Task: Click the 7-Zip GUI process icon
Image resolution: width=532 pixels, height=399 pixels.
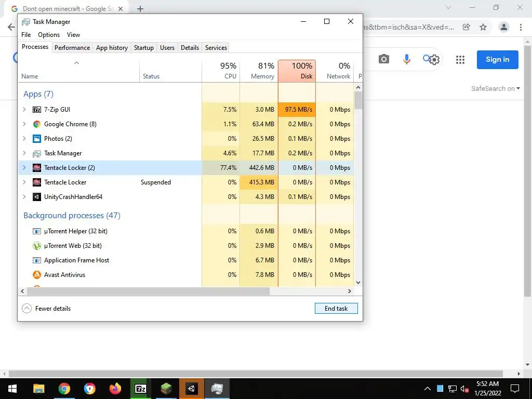Action: click(37, 110)
